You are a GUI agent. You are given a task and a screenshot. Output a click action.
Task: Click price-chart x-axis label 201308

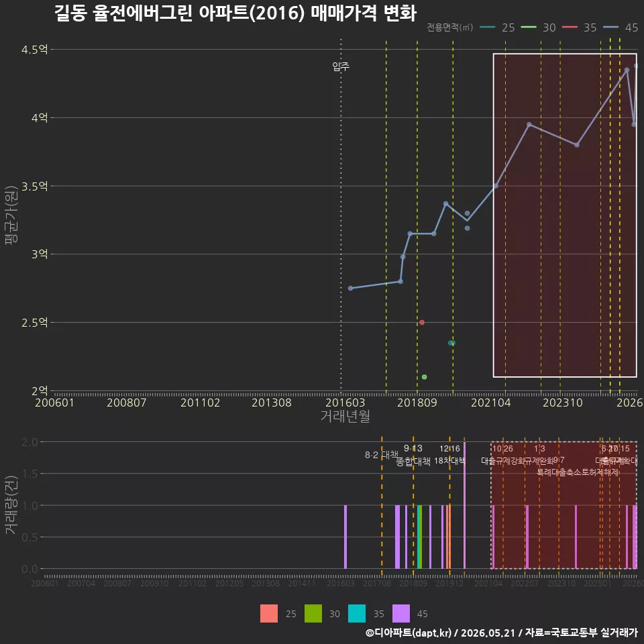tap(272, 402)
